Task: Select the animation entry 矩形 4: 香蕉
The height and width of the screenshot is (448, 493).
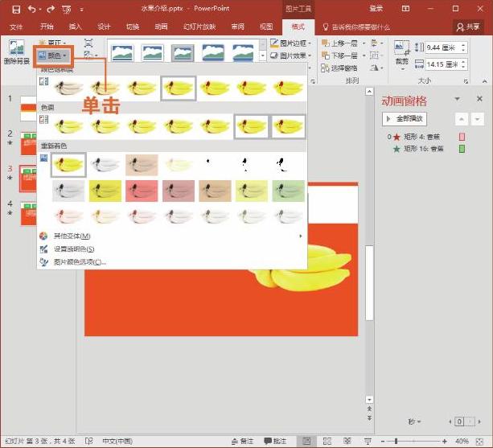Action: (x=427, y=137)
